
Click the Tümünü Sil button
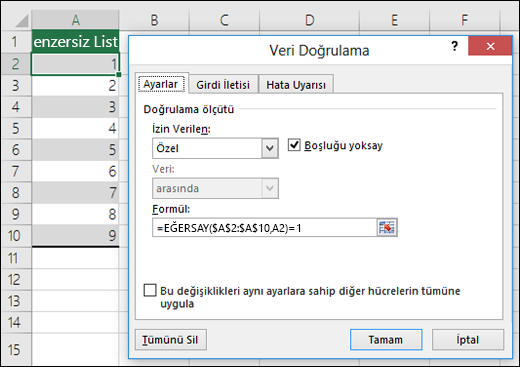[171, 340]
